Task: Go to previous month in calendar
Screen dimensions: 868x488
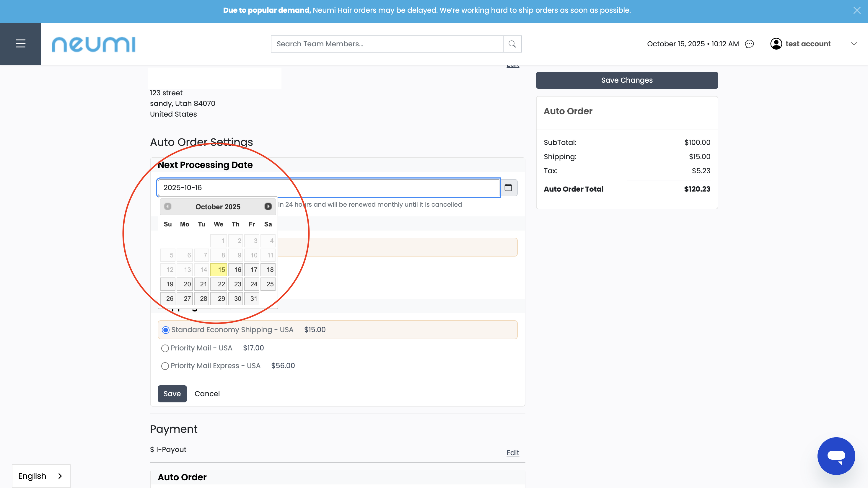Action: (168, 206)
